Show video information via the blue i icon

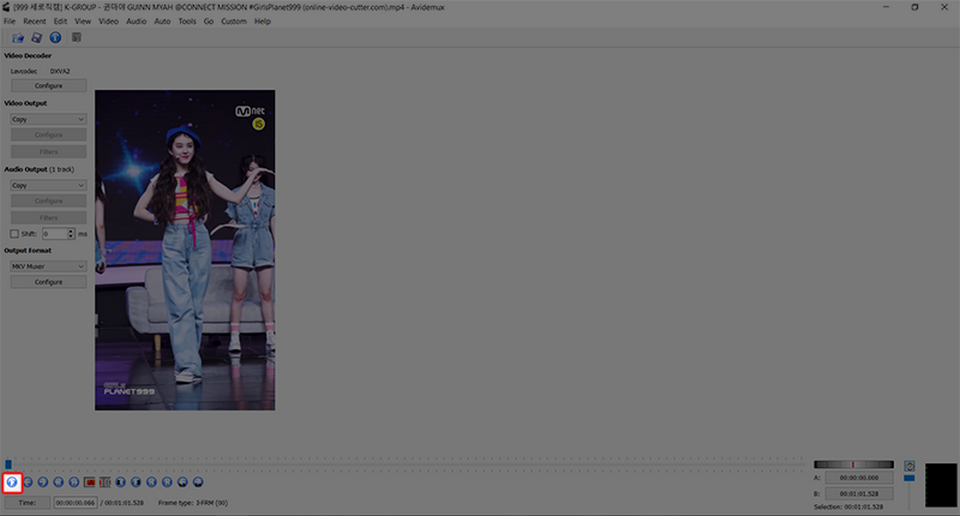pyautogui.click(x=55, y=38)
